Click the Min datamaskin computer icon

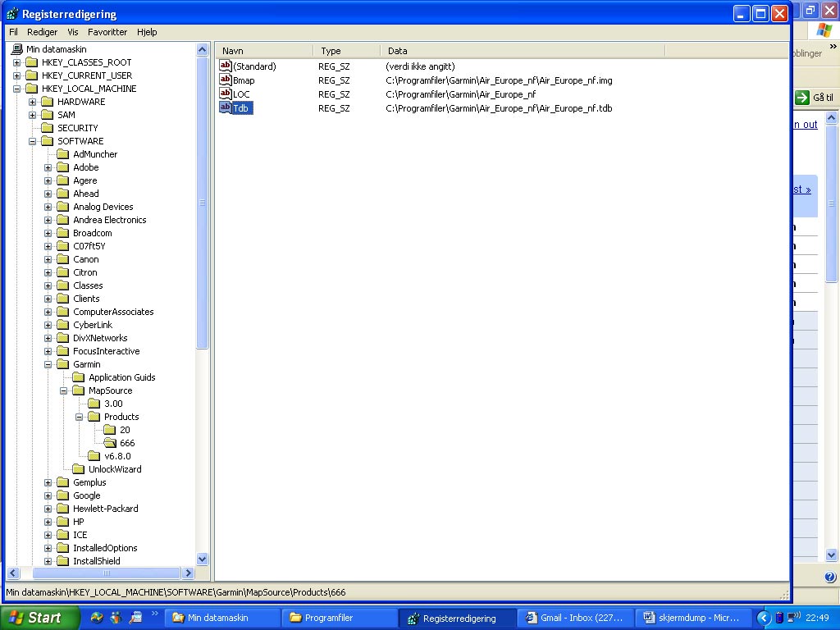pos(16,49)
